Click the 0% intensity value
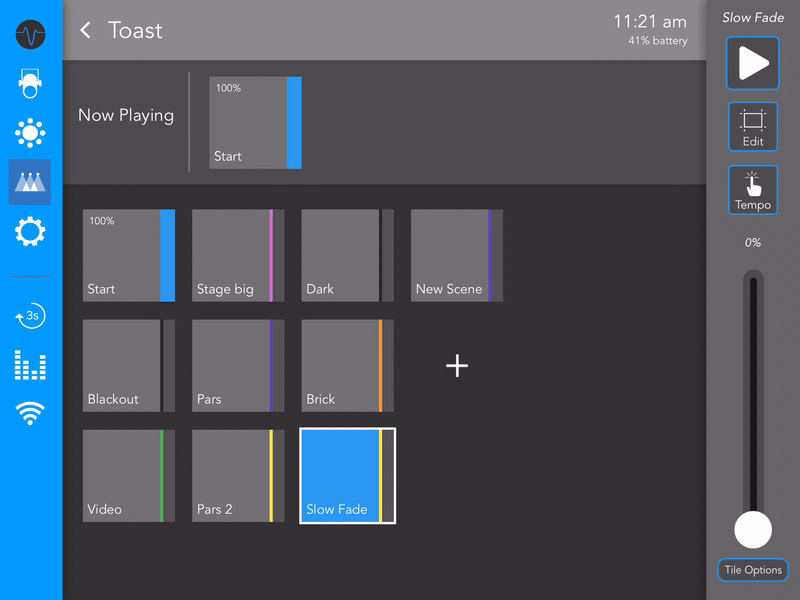Screen dimensions: 800x600 pyautogui.click(x=753, y=242)
